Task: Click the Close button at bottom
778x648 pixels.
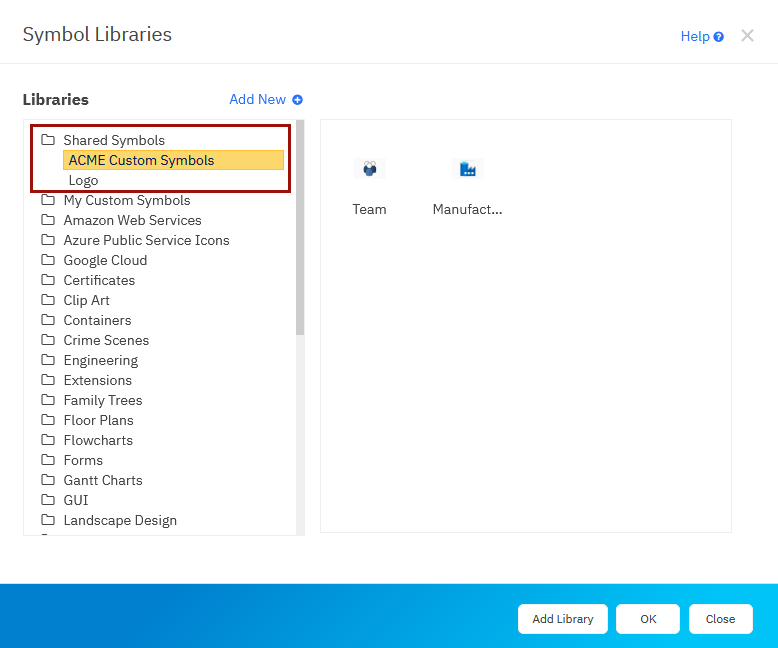Action: coord(720,619)
